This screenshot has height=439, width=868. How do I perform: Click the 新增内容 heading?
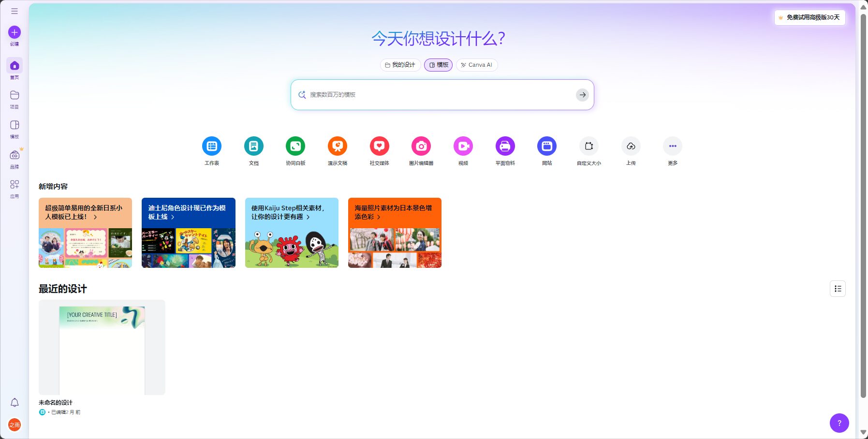pyautogui.click(x=53, y=186)
